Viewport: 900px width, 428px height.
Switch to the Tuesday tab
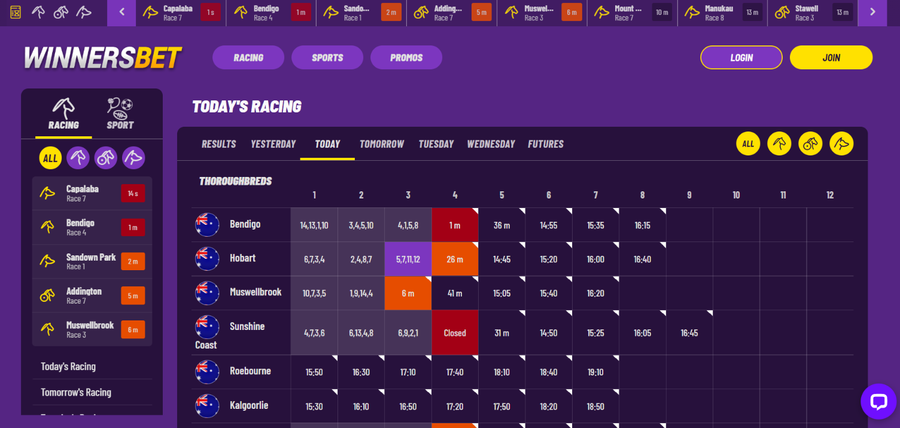[x=436, y=144]
